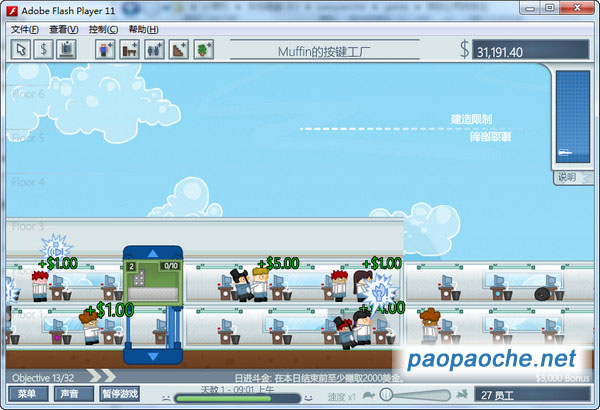
Task: Open the dollar finance tool
Action: [44, 49]
